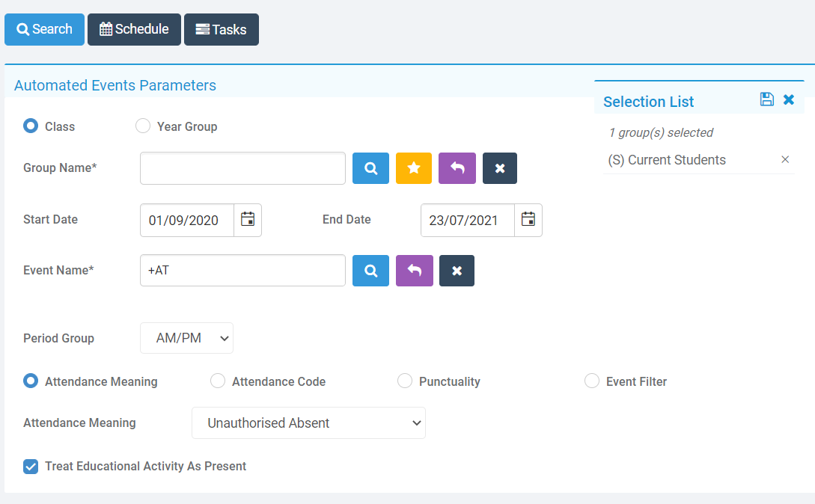Image resolution: width=815 pixels, height=504 pixels.
Task: Click inside the Event Name field
Action: point(242,270)
